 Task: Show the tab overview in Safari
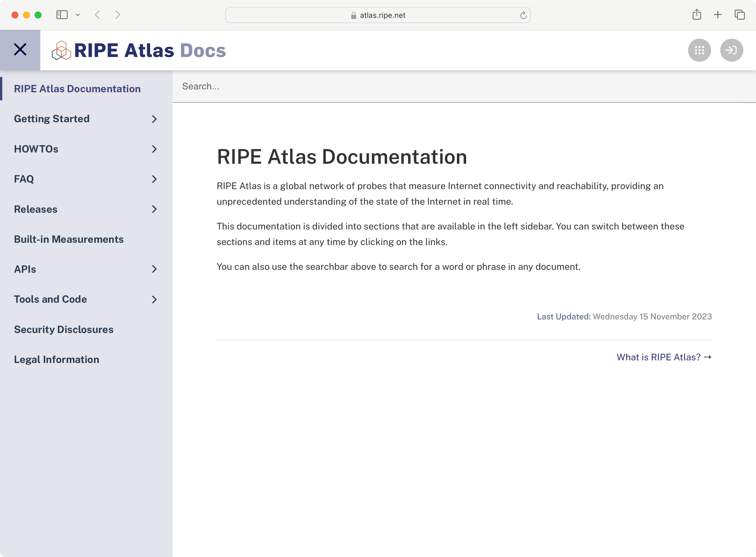pyautogui.click(x=739, y=14)
